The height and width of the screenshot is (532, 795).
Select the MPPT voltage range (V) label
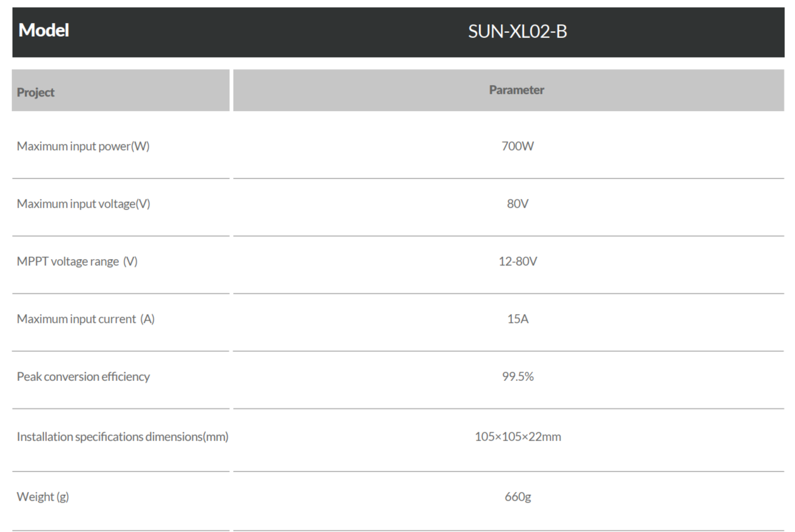(x=77, y=262)
